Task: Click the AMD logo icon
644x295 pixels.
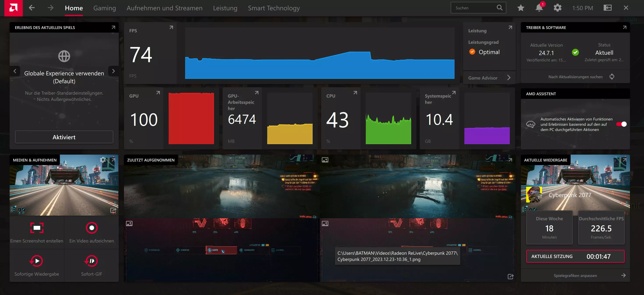Action: click(13, 8)
